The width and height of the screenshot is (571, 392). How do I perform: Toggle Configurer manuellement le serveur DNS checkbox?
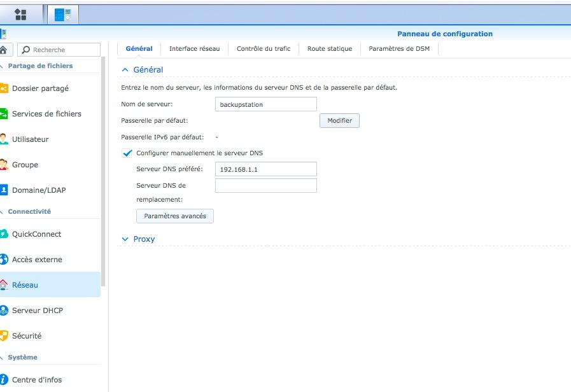[127, 153]
